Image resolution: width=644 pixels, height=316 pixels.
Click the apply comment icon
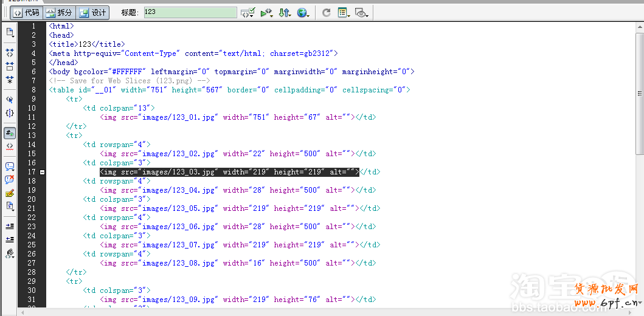[10, 166]
